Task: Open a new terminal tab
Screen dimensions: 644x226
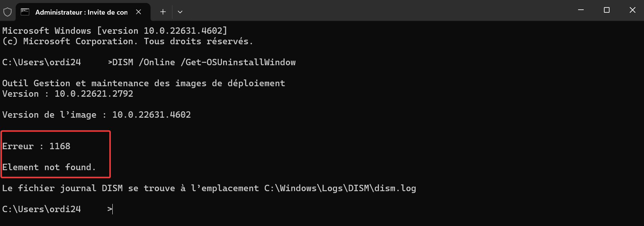Action: [x=163, y=12]
